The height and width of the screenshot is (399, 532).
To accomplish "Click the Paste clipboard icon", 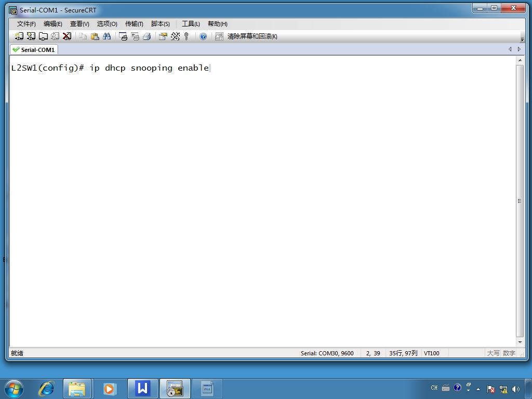I will pos(95,36).
